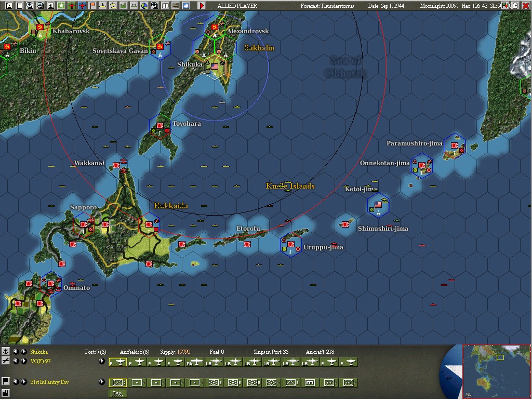Click the save game disk icon
This screenshot has height=399, width=532.
tap(9, 5)
